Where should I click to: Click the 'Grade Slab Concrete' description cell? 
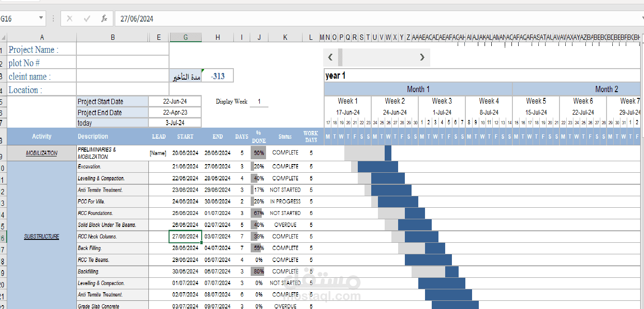(x=112, y=306)
